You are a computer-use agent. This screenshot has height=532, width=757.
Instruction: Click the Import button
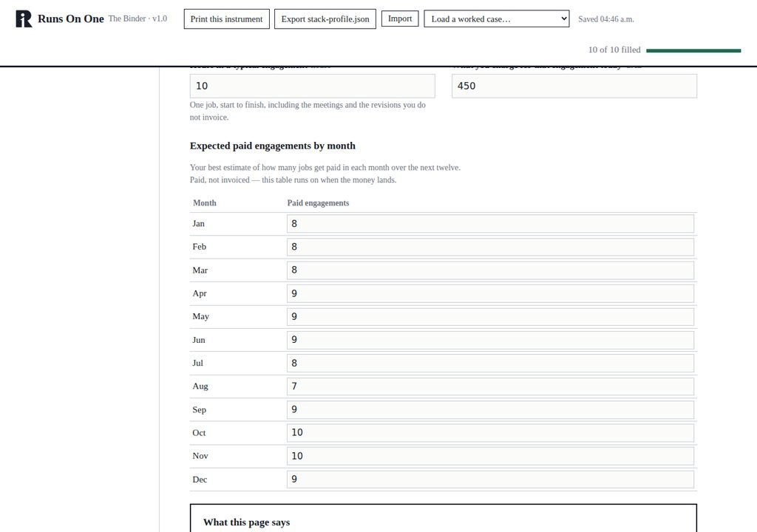(x=400, y=18)
